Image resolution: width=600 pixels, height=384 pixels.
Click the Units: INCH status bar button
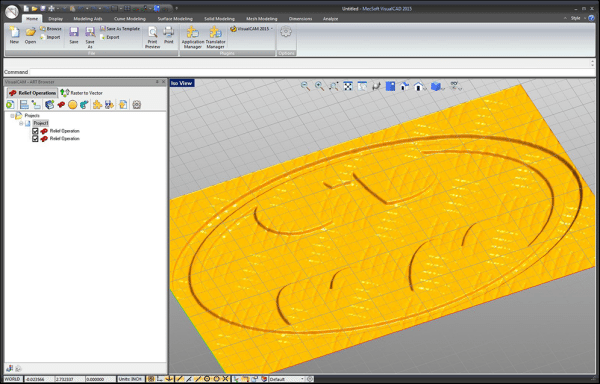coord(130,379)
